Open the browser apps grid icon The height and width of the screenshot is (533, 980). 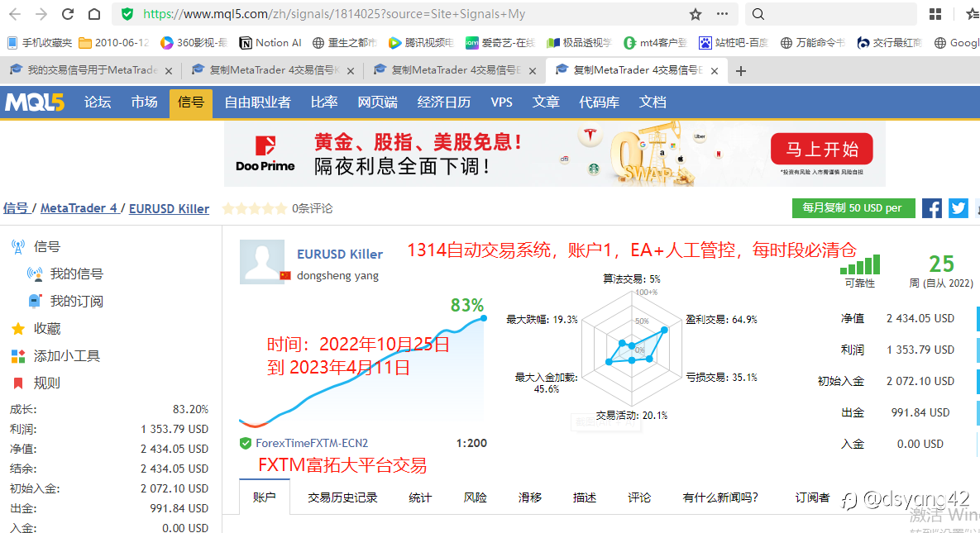(x=935, y=14)
